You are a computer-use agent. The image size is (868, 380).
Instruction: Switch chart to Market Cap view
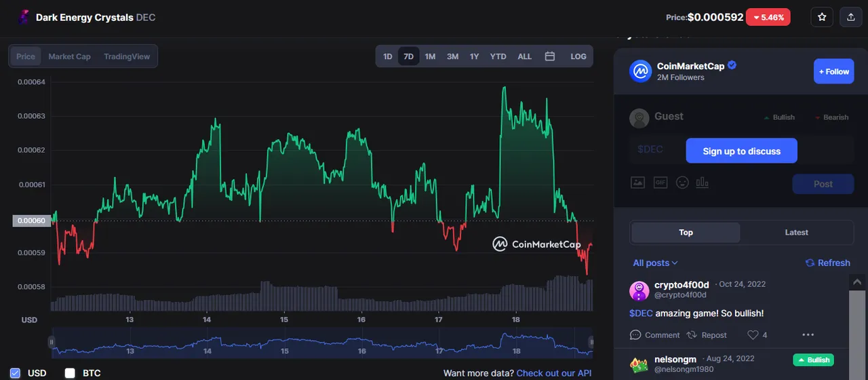69,56
